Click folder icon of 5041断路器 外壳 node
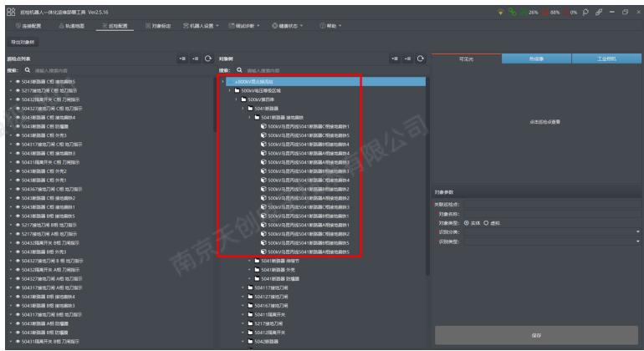644x351 pixels. pyautogui.click(x=257, y=270)
